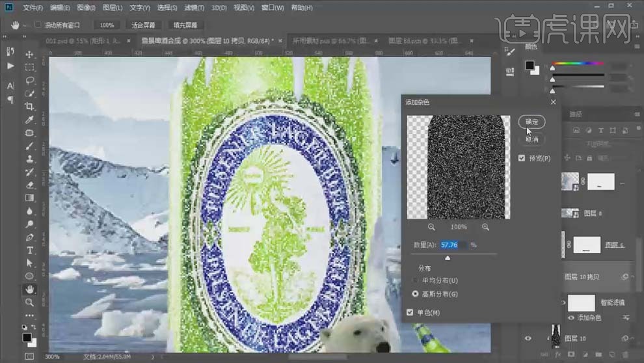Click zoom out icon under noise preview
This screenshot has width=644, height=363.
pos(432,227)
